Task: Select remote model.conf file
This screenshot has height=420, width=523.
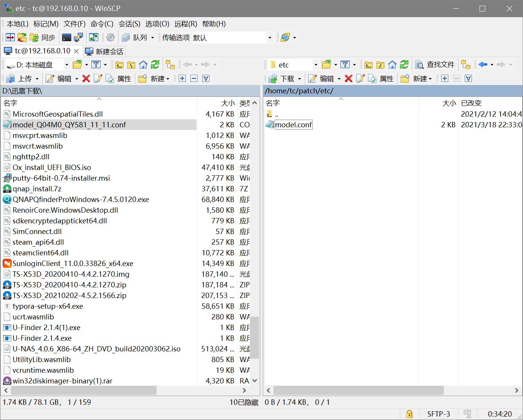Action: pos(293,125)
